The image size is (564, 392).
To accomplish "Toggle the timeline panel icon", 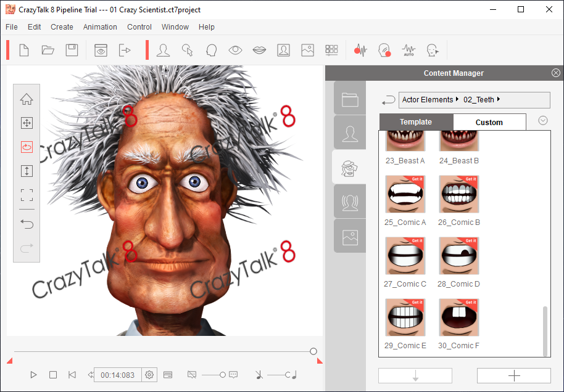I will [168, 375].
